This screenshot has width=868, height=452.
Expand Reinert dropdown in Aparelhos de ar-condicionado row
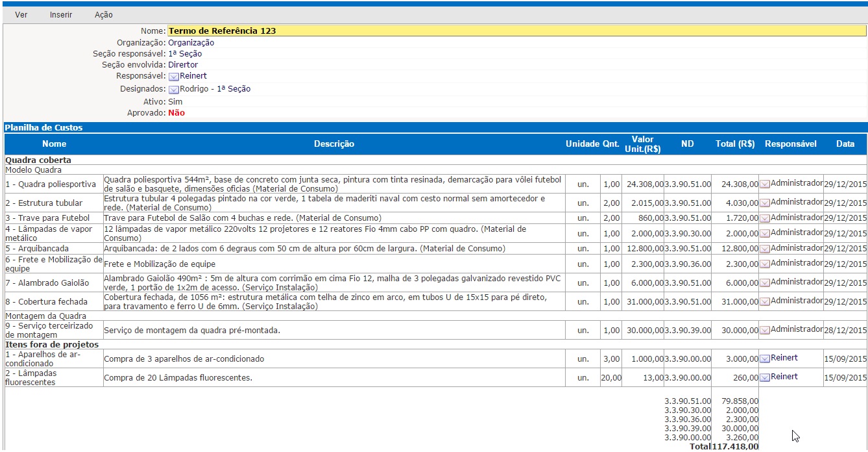pyautogui.click(x=765, y=358)
